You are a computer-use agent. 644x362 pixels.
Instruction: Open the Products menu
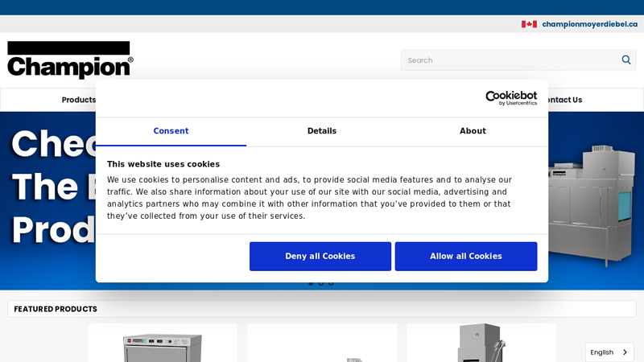point(78,100)
